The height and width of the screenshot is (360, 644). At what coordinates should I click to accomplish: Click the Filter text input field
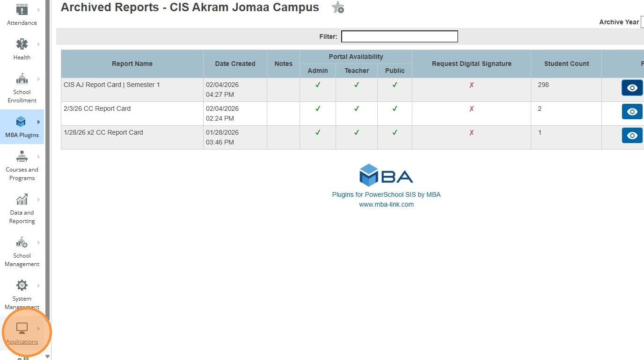399,36
